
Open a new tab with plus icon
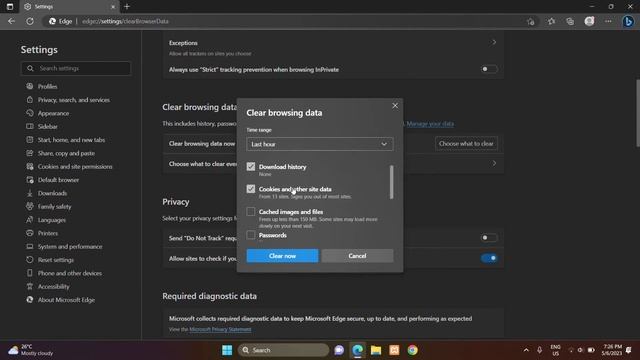tap(127, 7)
